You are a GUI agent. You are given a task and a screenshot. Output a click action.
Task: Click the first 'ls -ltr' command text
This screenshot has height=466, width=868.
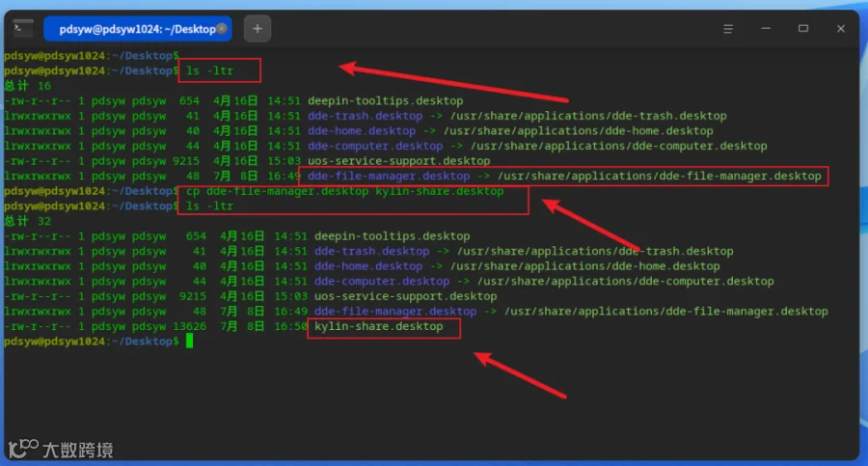(210, 71)
